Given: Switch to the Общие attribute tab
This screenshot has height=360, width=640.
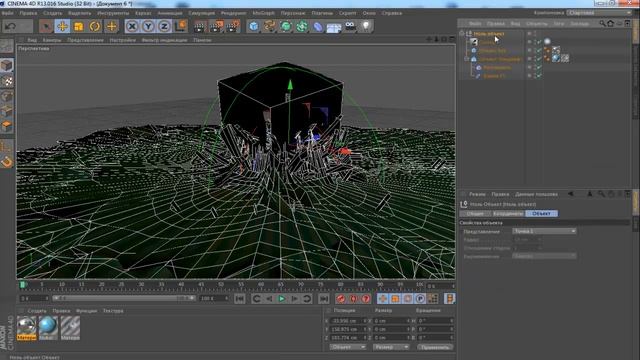Looking at the screenshot, I should [475, 213].
